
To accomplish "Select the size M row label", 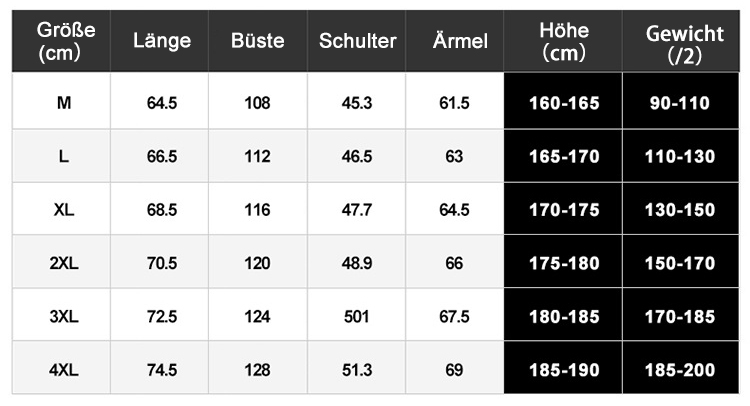I will [x=64, y=102].
